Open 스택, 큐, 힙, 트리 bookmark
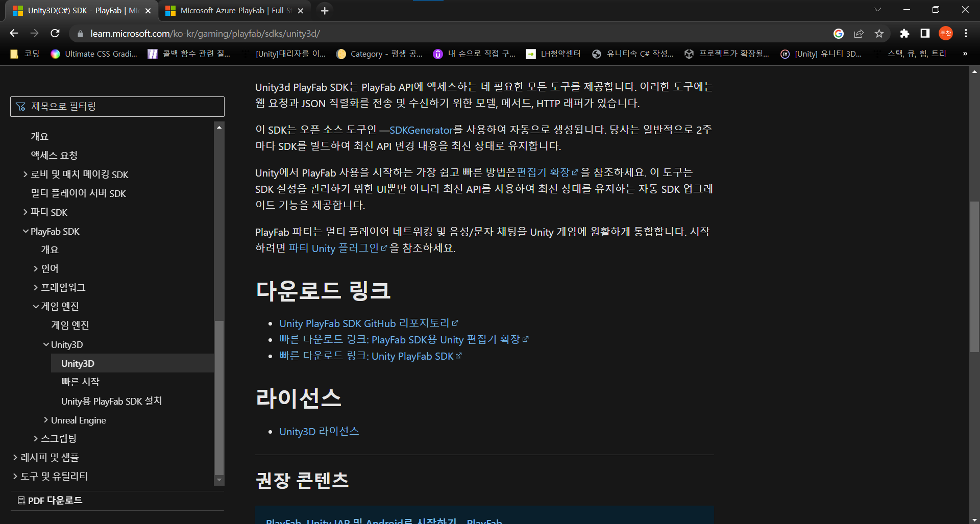The height and width of the screenshot is (524, 980). pos(911,54)
